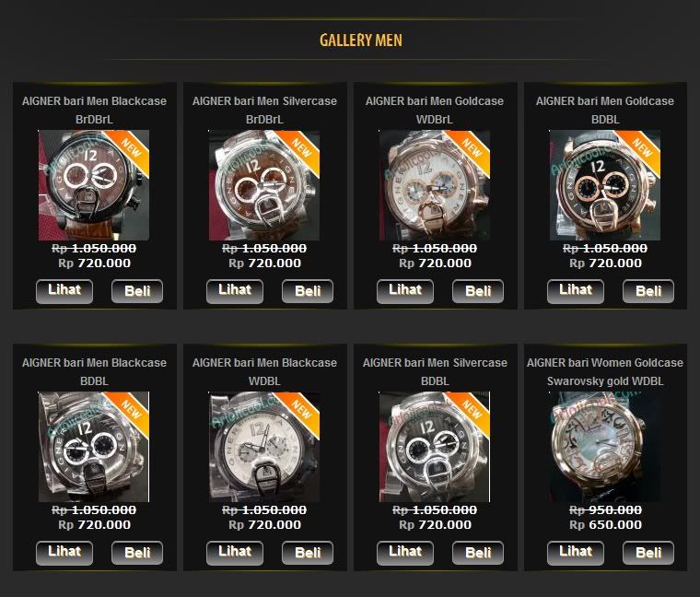Buy the Women Goldcase Swarovsky watch
Screen dimensions: 700x597
click(648, 553)
